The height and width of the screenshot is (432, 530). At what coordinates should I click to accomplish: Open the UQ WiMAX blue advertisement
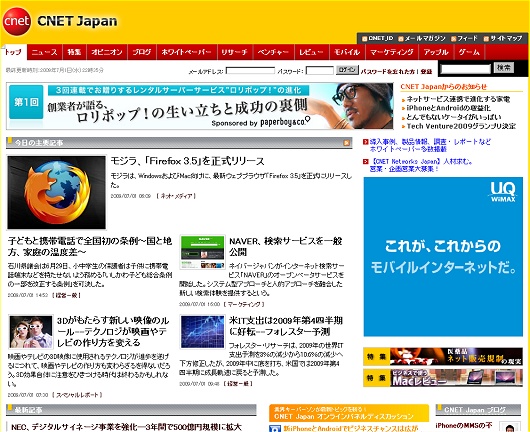click(443, 257)
